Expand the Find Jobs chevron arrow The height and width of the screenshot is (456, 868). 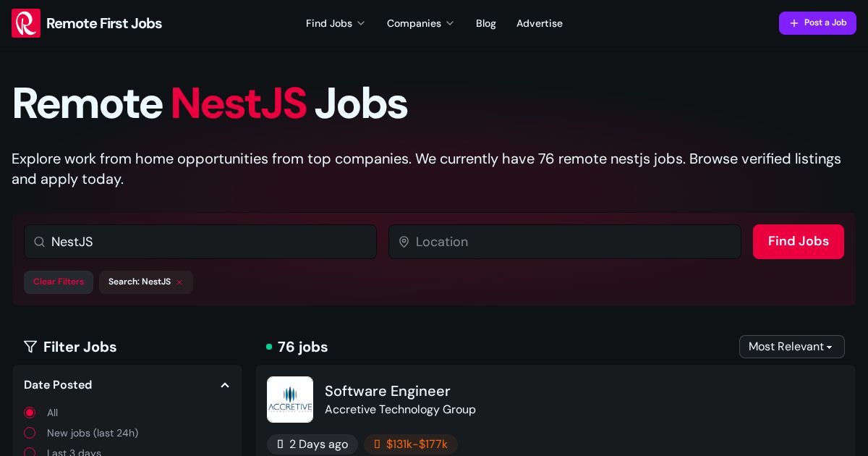tap(361, 24)
